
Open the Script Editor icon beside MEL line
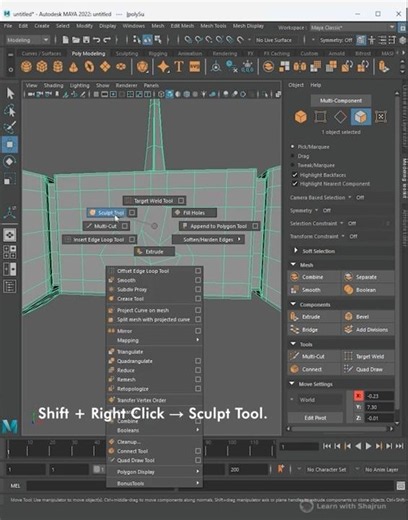click(x=401, y=486)
